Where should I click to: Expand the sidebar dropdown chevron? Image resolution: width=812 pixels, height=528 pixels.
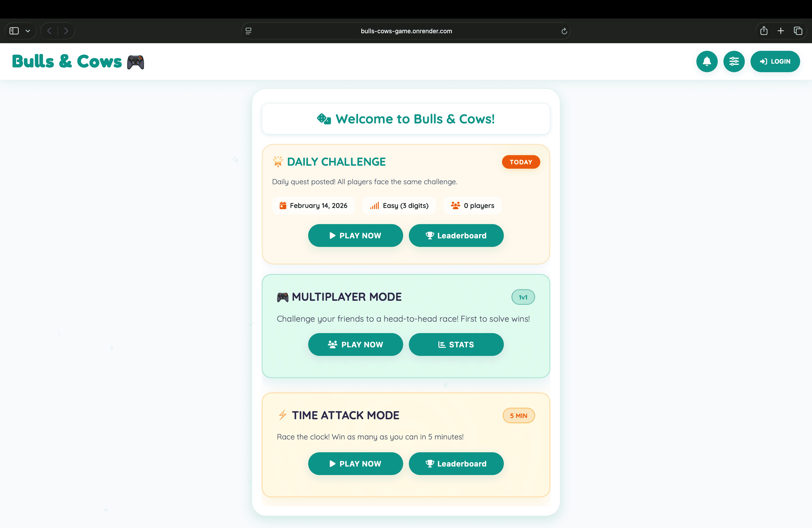click(x=28, y=31)
